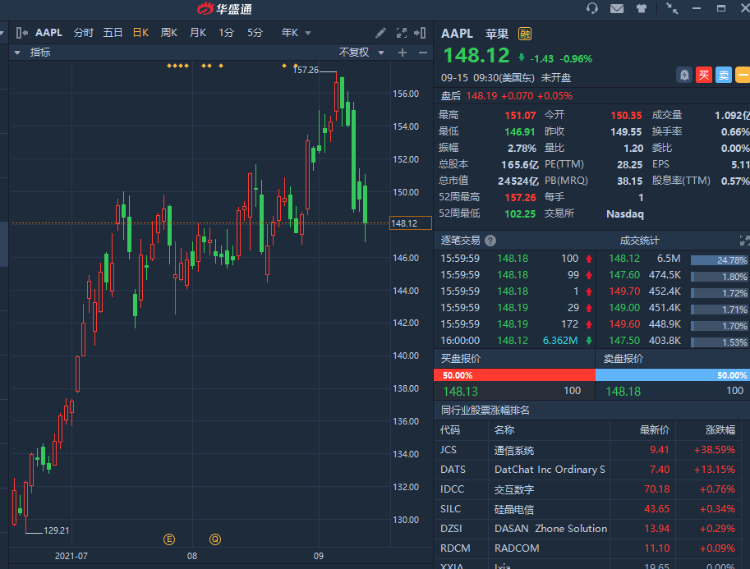750x569 pixels.
Task: Open the 年K period dropdown
Action: pos(296,33)
